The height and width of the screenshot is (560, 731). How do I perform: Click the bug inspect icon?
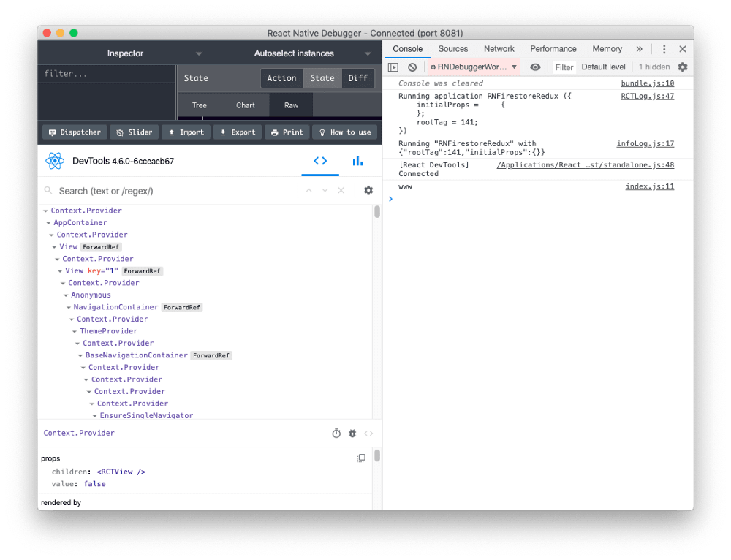352,434
